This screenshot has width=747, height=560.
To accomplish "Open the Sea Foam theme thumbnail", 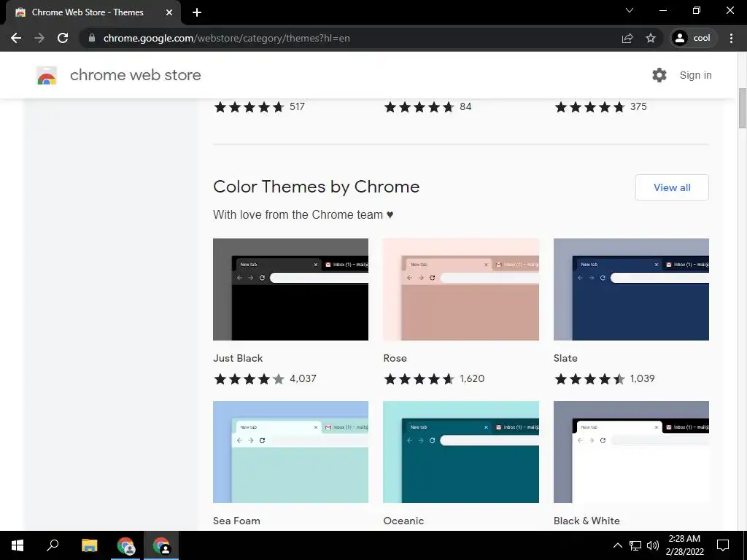I will click(290, 452).
